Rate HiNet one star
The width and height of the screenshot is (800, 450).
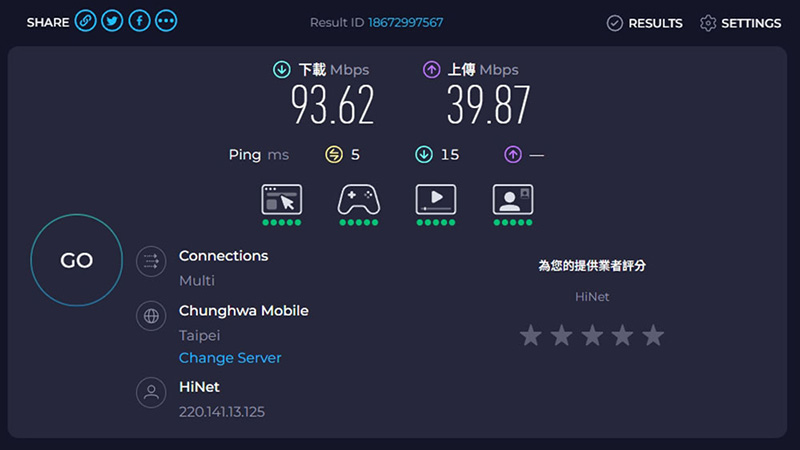point(531,335)
